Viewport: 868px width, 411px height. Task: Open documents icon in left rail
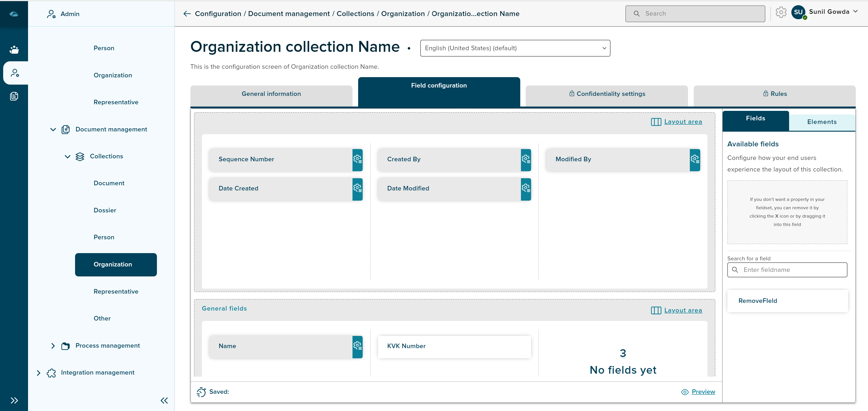pyautogui.click(x=14, y=96)
